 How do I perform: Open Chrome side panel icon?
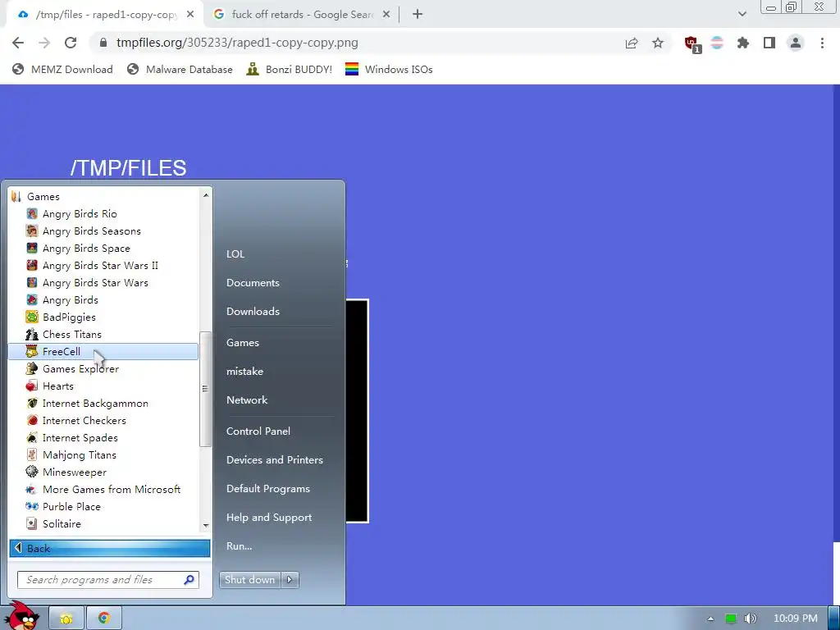click(769, 43)
